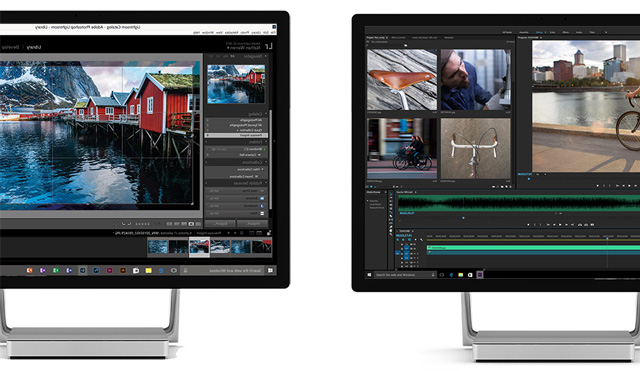Switch to the Editing workspace tab
Screen dimensions: 640x371
pos(539,32)
